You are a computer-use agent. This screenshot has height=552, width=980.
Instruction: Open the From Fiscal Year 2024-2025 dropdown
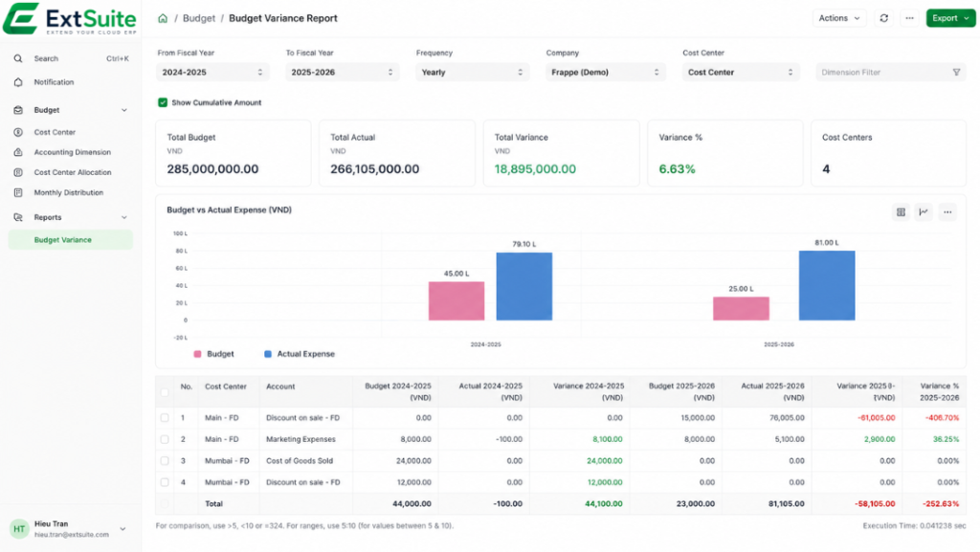coord(212,73)
